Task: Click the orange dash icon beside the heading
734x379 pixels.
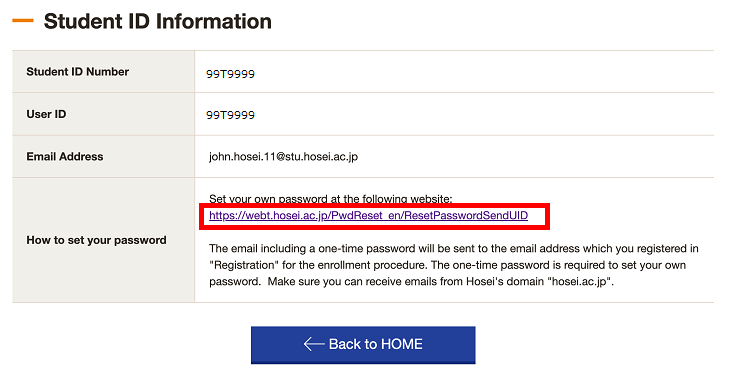Action: 23,21
